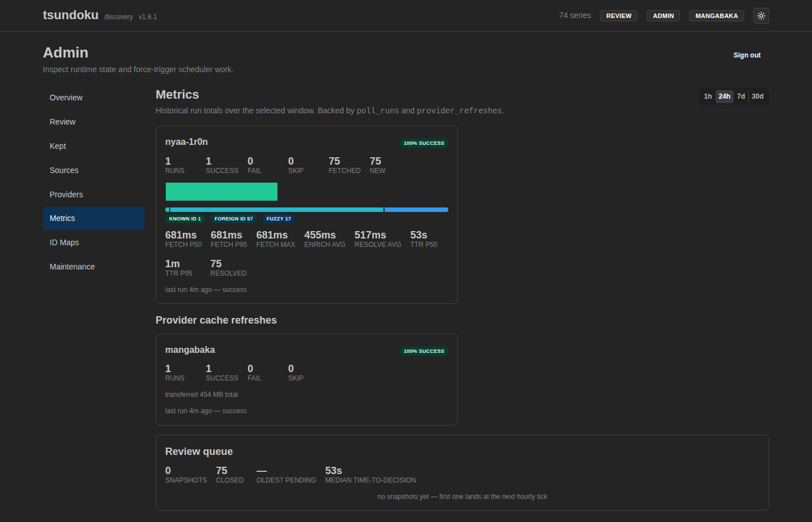The height and width of the screenshot is (522, 812).
Task: Click the 53s TTR P50 value
Action: point(423,239)
